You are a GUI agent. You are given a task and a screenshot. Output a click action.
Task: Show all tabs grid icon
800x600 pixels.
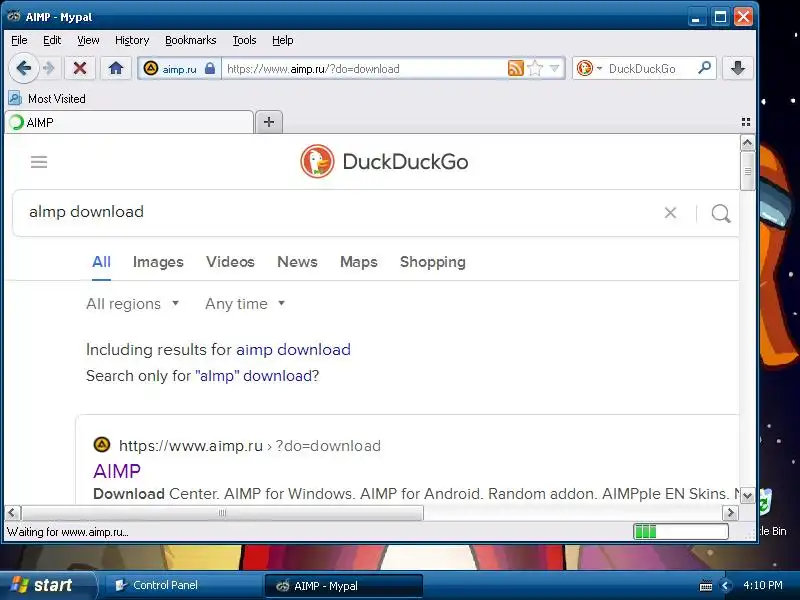[746, 122]
